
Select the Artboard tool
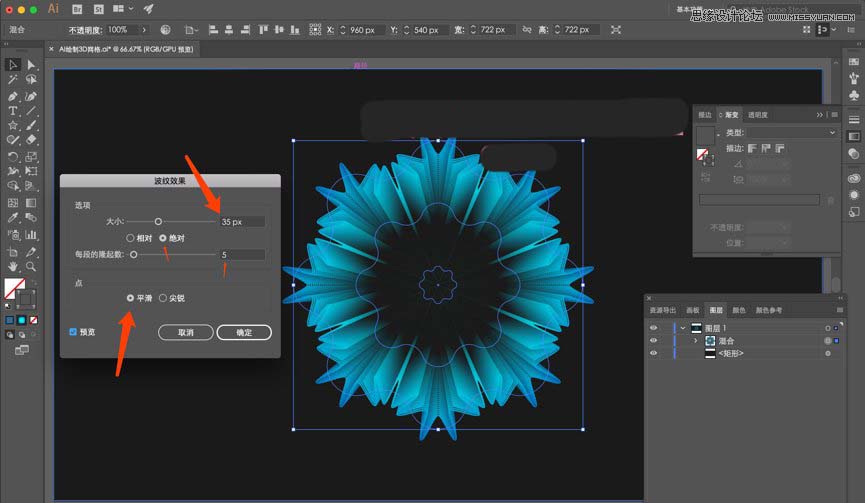pyautogui.click(x=13, y=252)
